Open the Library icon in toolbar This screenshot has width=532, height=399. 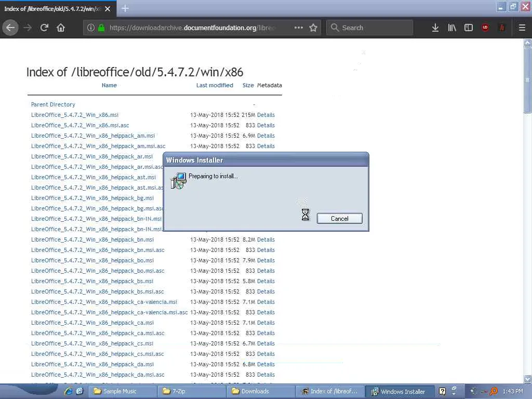click(x=452, y=28)
